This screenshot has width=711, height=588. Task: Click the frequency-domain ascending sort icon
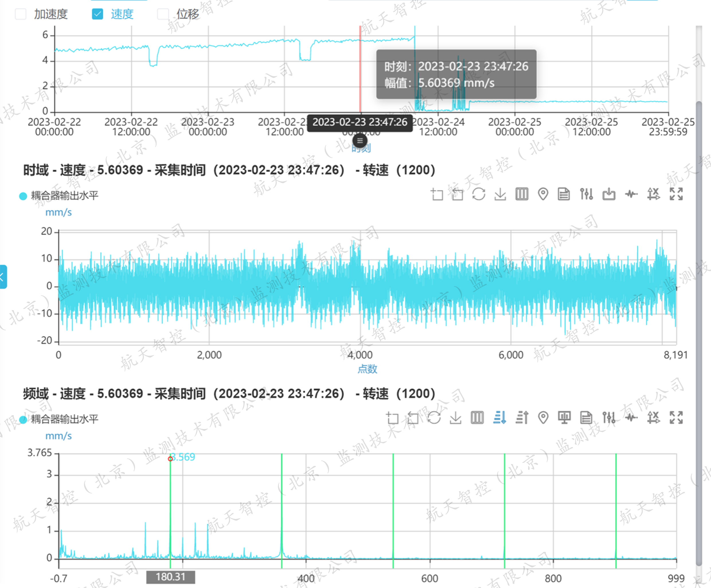click(x=522, y=418)
